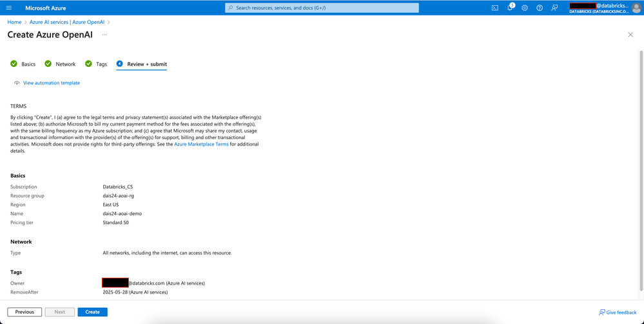This screenshot has height=324, width=644.
Task: Click the ellipsis next to Create Azure OpenAI
Action: pos(104,35)
